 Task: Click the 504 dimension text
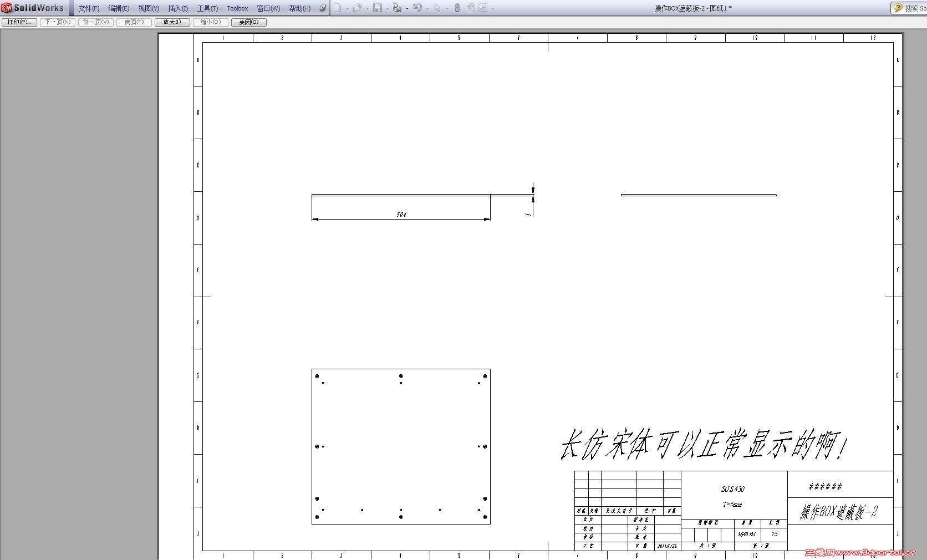401,214
